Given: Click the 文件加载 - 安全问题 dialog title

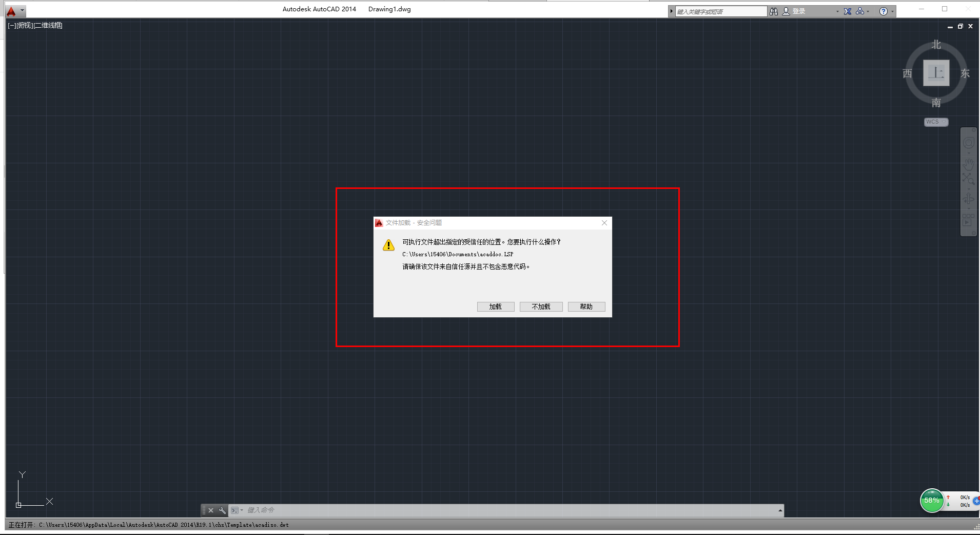Looking at the screenshot, I should [x=414, y=223].
